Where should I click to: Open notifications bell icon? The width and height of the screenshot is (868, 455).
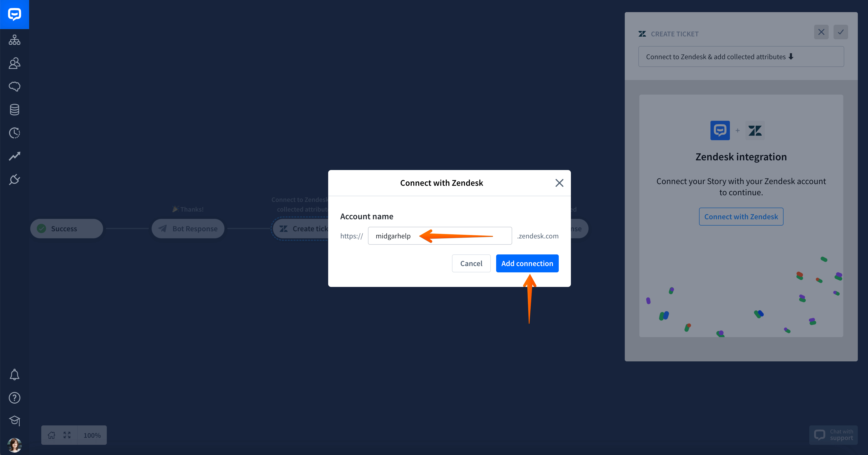coord(15,374)
